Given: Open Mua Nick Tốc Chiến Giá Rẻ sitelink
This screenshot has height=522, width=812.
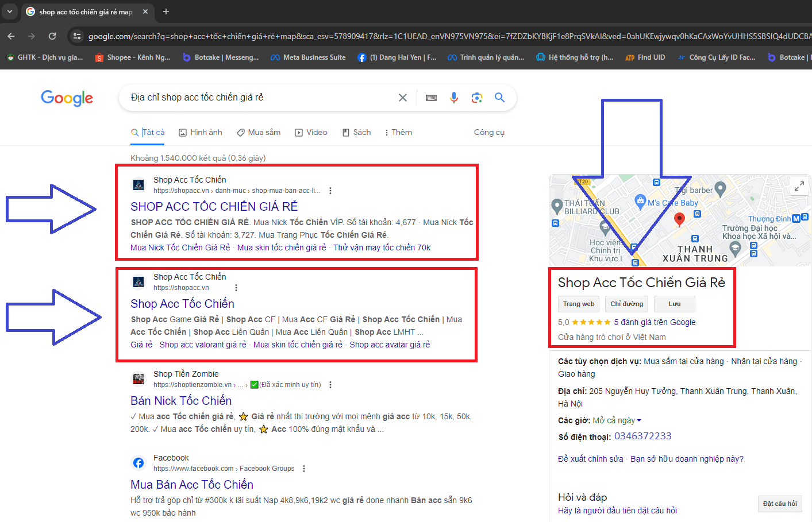Looking at the screenshot, I should (180, 248).
